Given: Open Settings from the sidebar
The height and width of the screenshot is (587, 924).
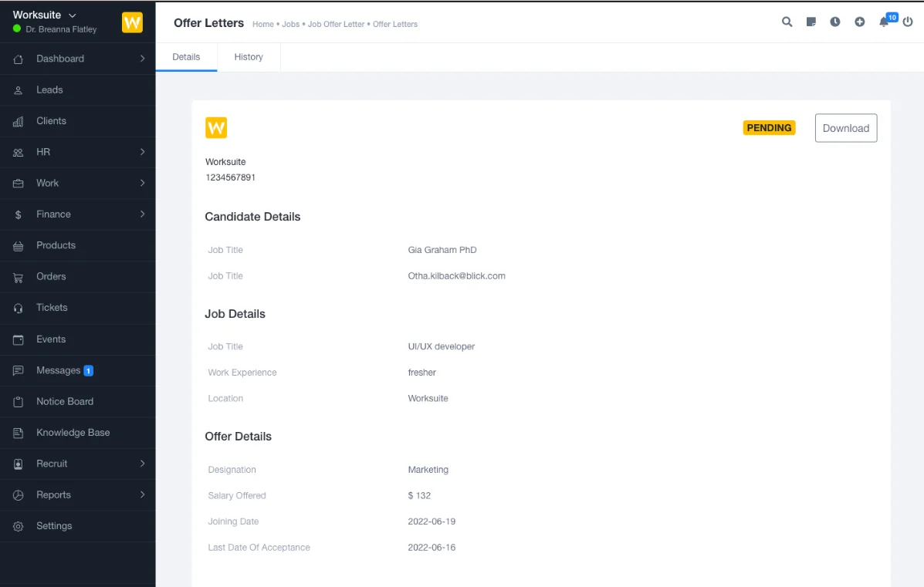Looking at the screenshot, I should click(x=54, y=526).
